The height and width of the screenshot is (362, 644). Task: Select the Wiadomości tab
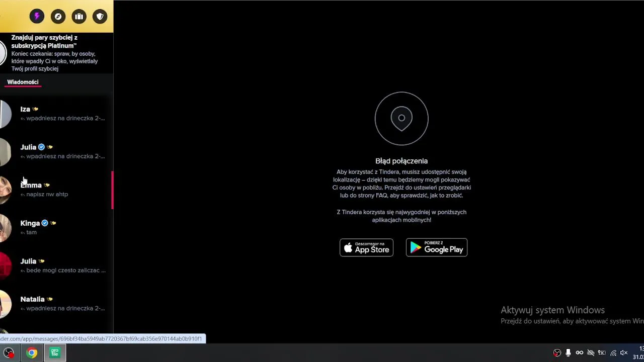(x=23, y=82)
